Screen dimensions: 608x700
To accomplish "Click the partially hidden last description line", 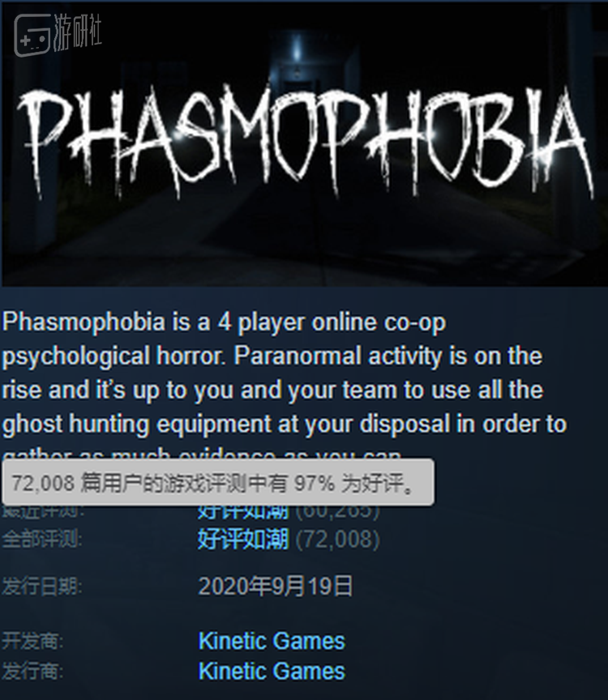I will click(202, 455).
